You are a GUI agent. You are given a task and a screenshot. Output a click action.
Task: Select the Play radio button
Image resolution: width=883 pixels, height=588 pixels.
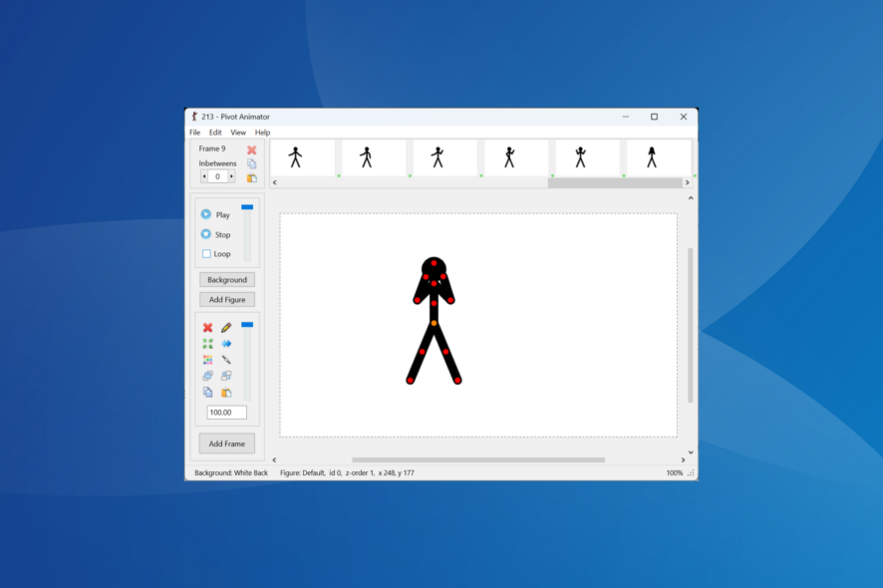[208, 214]
